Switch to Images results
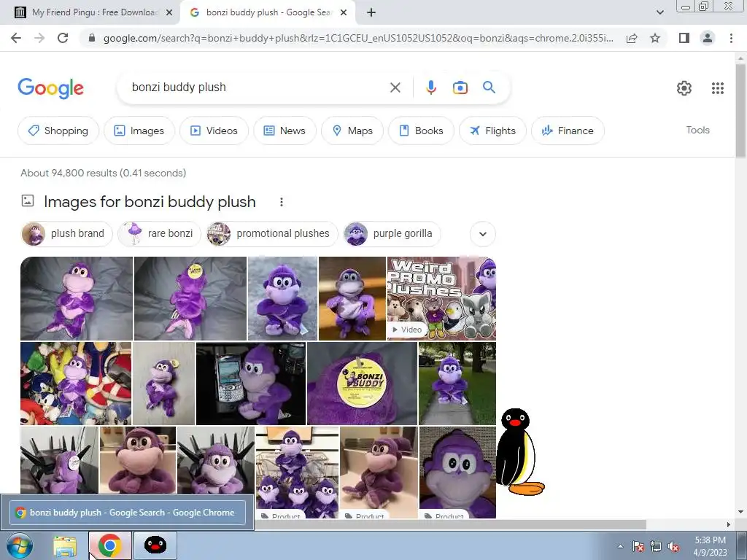Viewport: 747px width, 560px height. (x=139, y=131)
